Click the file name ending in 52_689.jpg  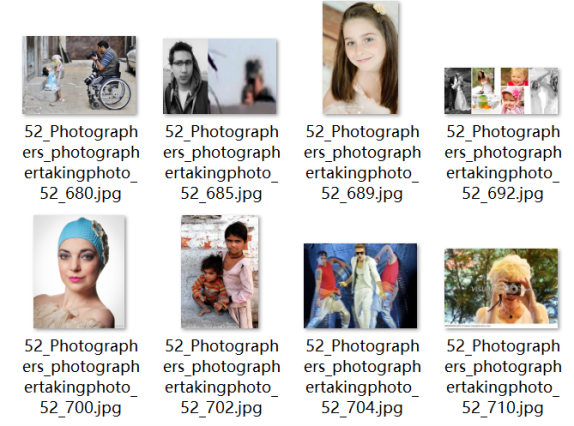[x=362, y=162]
